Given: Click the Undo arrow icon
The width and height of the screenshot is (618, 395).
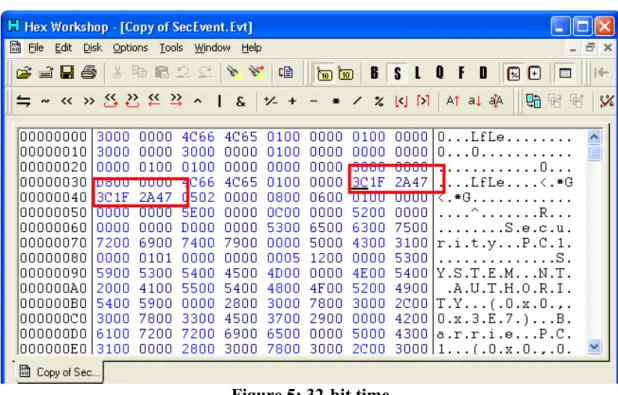Looking at the screenshot, I should tap(184, 73).
